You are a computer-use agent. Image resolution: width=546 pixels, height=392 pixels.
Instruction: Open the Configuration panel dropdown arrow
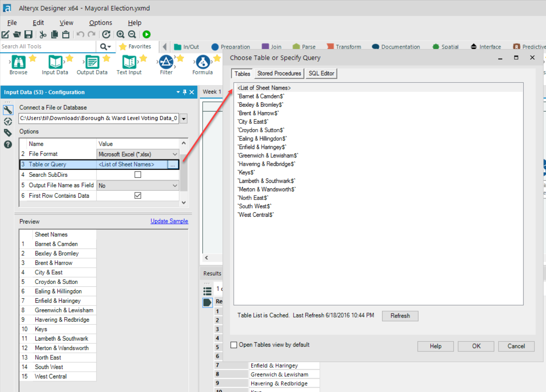coord(178,92)
